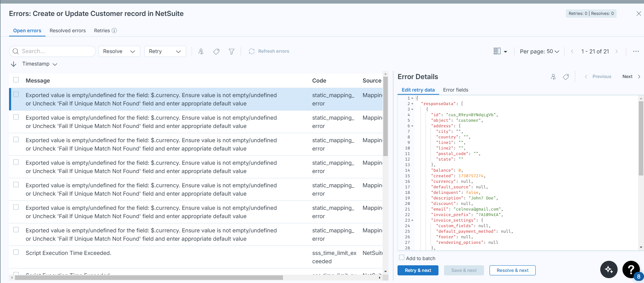
Task: Open the filter funnel icon
Action: pos(232,51)
